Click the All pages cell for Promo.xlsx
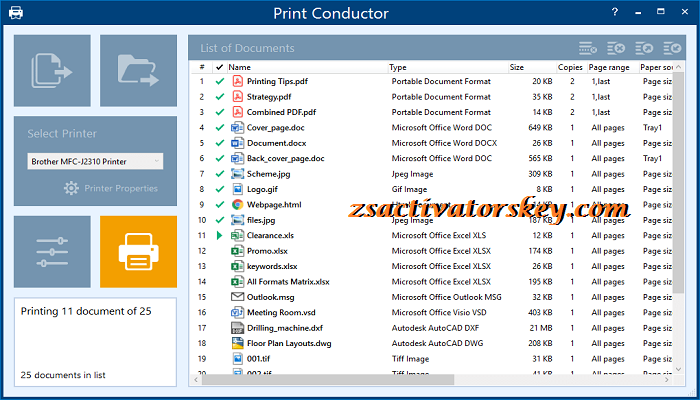This screenshot has height=400, width=700. pos(608,251)
